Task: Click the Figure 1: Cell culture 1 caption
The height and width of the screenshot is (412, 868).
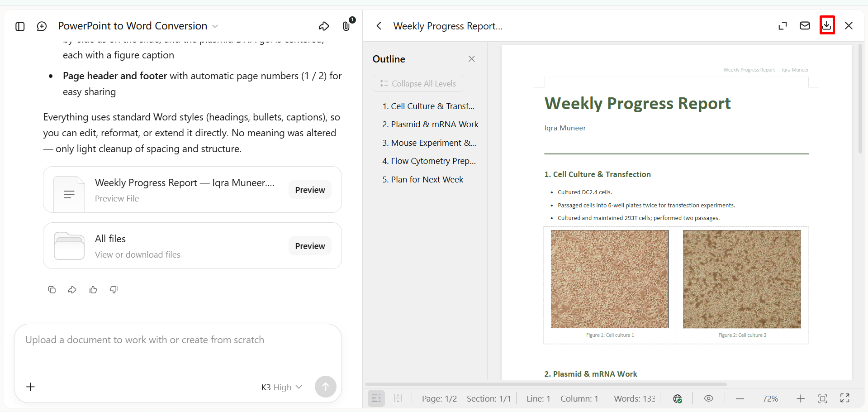Action: [610, 335]
